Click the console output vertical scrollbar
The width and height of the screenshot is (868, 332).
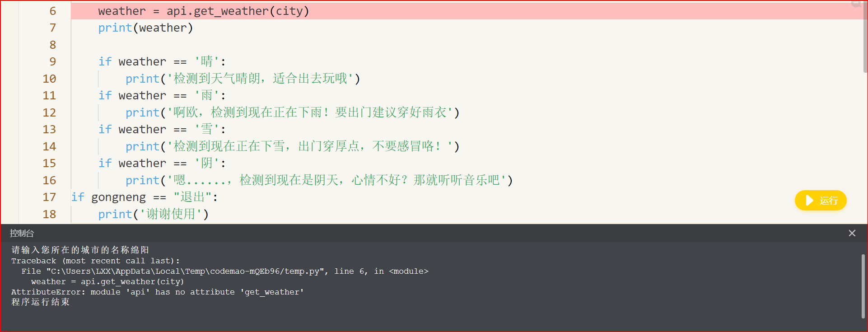[x=863, y=286]
